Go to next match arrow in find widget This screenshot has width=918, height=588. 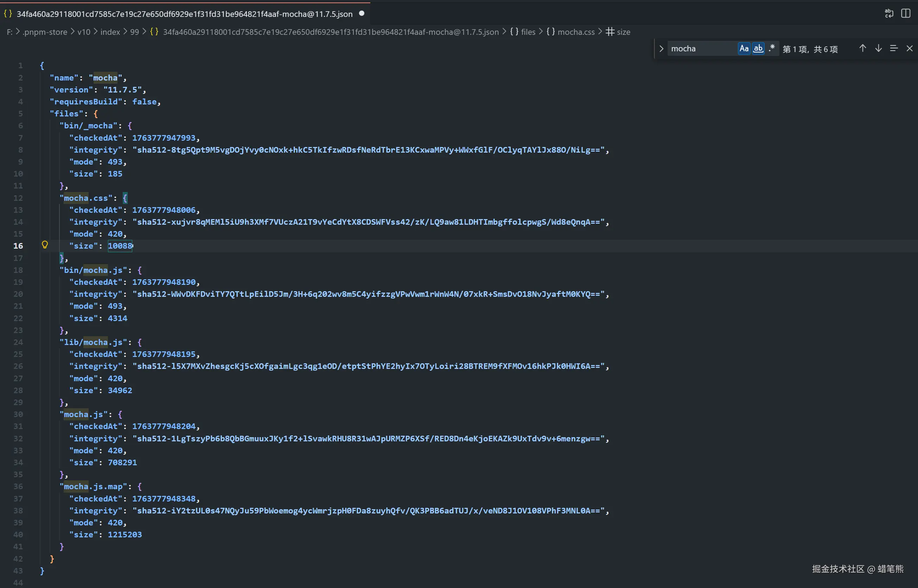click(x=878, y=49)
